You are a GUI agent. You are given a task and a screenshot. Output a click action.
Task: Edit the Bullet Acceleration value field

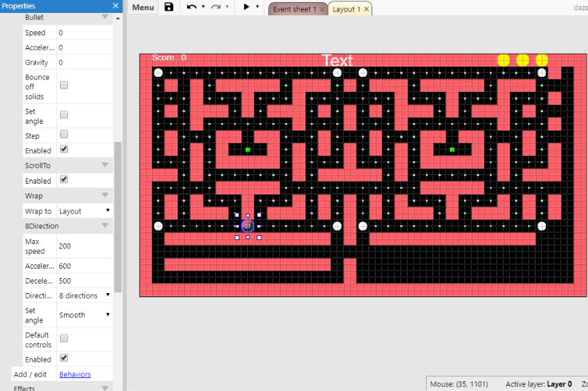(x=85, y=48)
